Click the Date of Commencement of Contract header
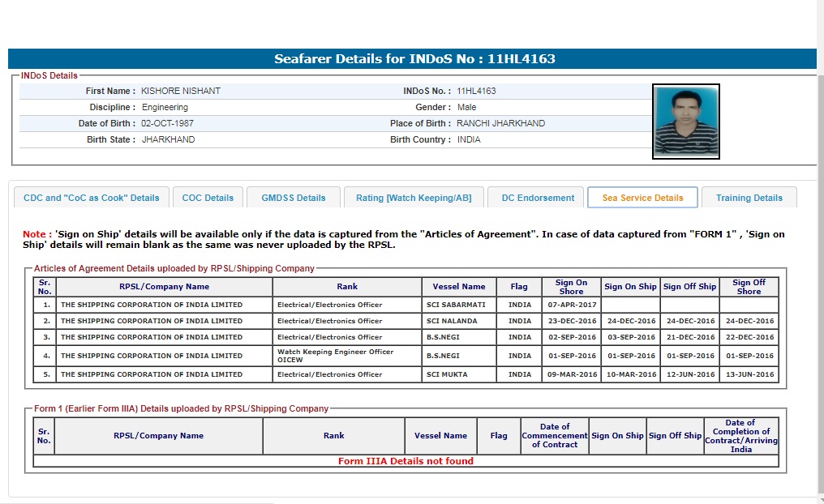824x504 pixels. [x=554, y=436]
